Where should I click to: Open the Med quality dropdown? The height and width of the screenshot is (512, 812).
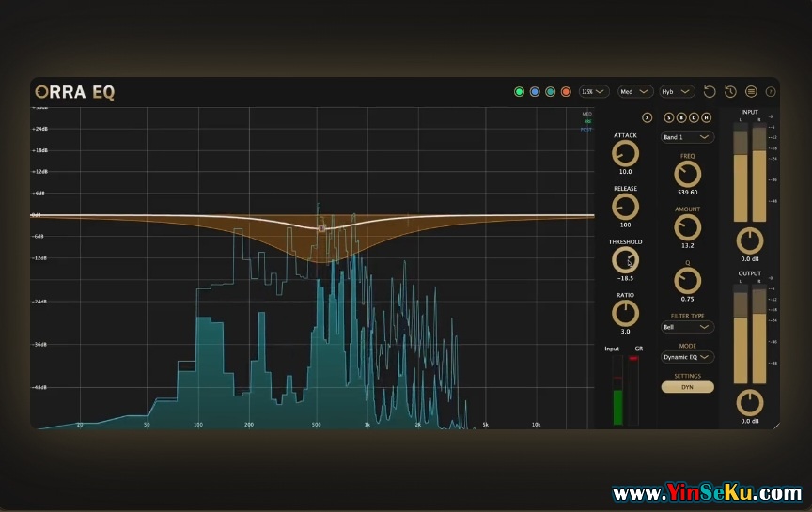coord(636,92)
